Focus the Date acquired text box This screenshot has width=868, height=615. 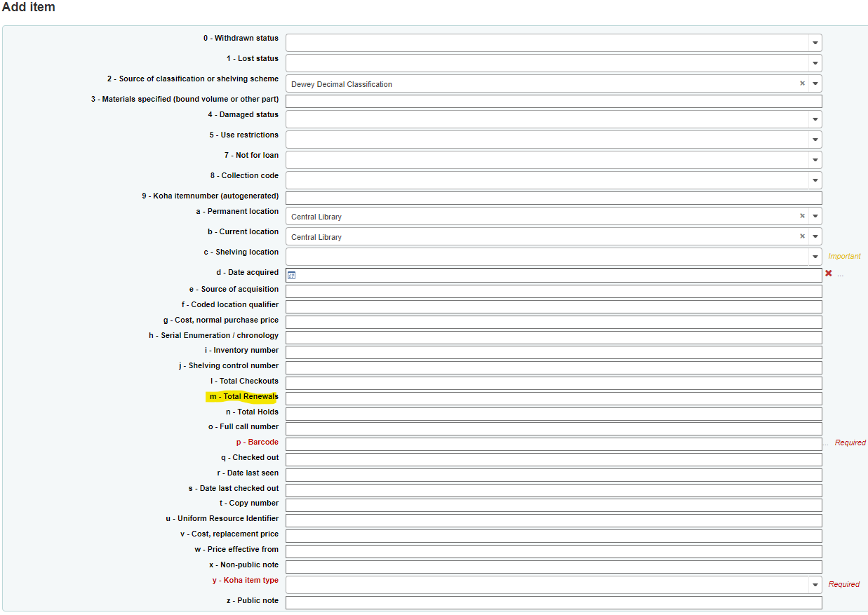[554, 275]
